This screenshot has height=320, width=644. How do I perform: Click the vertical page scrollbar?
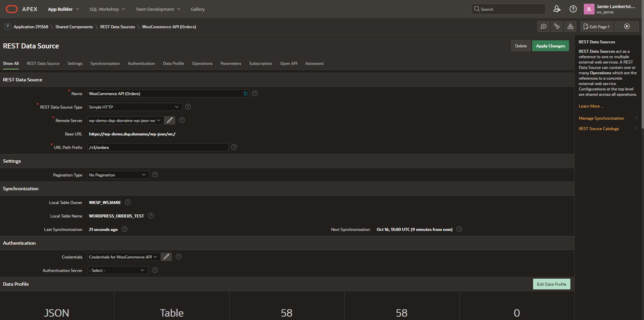click(x=642, y=64)
